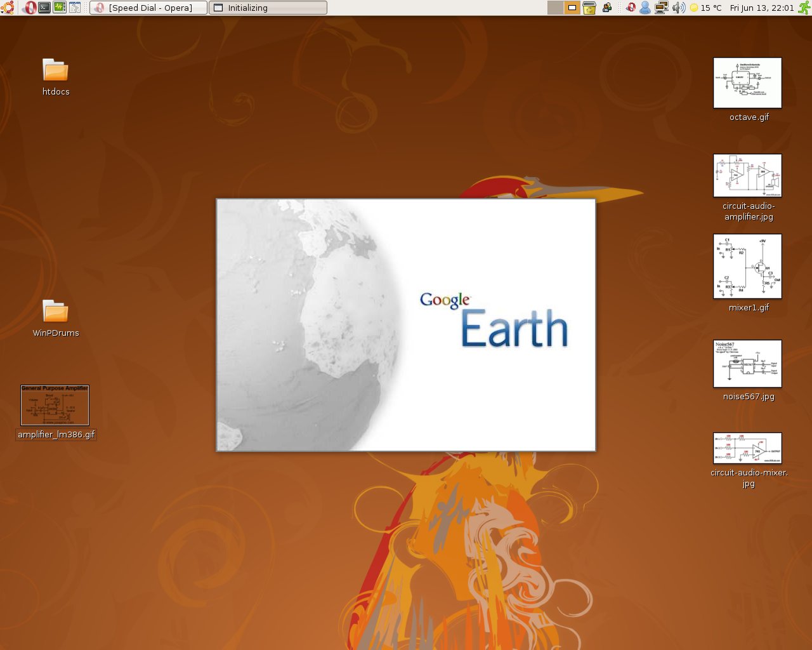812x650 pixels.
Task: Switch to the Speed Dial - Opera window
Action: [149, 8]
